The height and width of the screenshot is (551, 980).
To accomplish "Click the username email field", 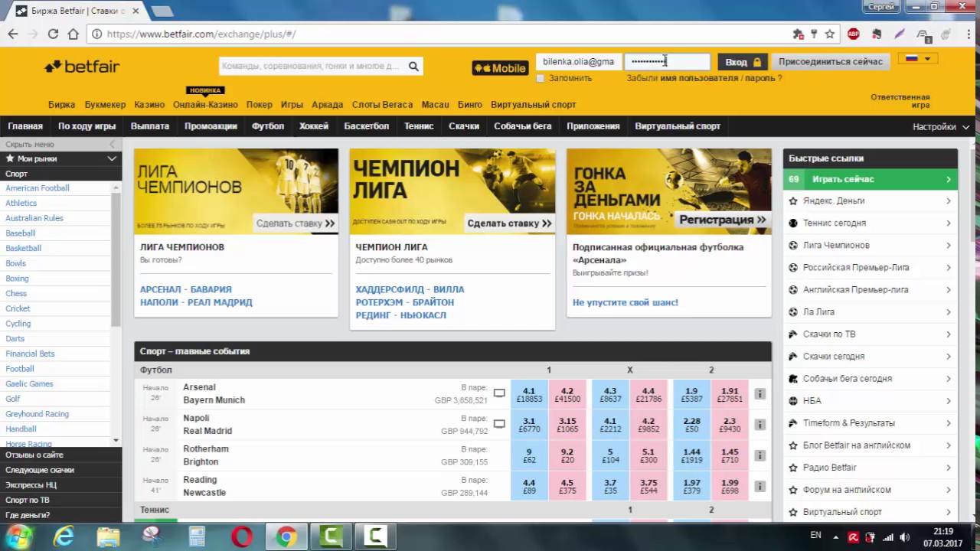I will [x=579, y=62].
